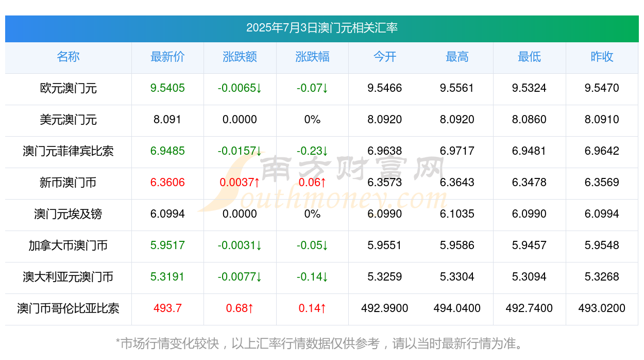
Task: Select the 新币澳门币 row name
Action: (x=68, y=183)
